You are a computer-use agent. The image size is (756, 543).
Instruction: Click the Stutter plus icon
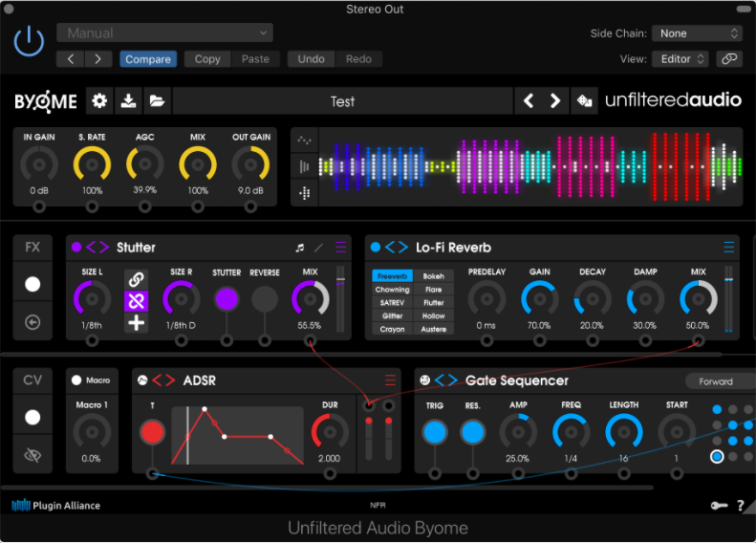(x=137, y=322)
